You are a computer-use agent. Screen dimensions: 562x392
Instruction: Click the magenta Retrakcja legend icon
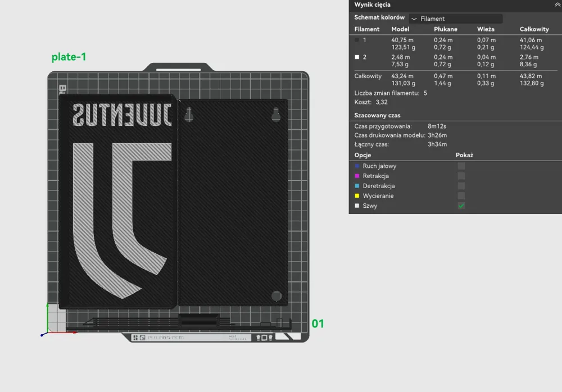356,176
